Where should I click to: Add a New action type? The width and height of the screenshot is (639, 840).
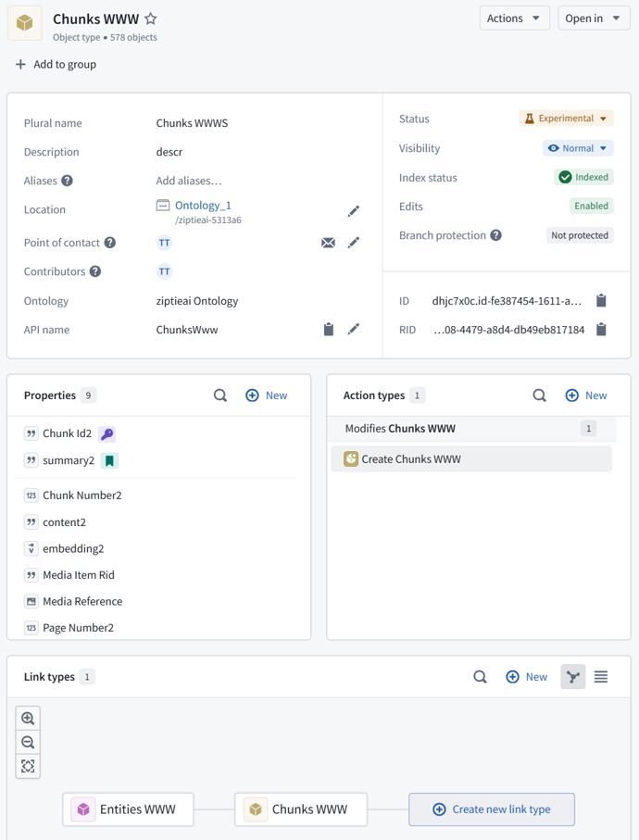(x=586, y=395)
